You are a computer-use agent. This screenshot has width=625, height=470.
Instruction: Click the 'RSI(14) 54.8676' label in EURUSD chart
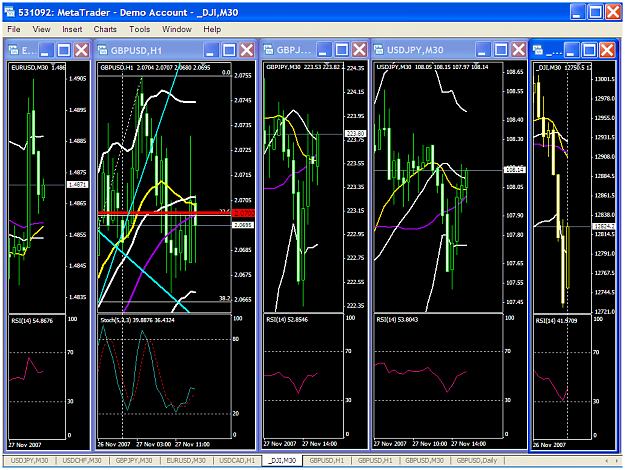click(x=32, y=321)
